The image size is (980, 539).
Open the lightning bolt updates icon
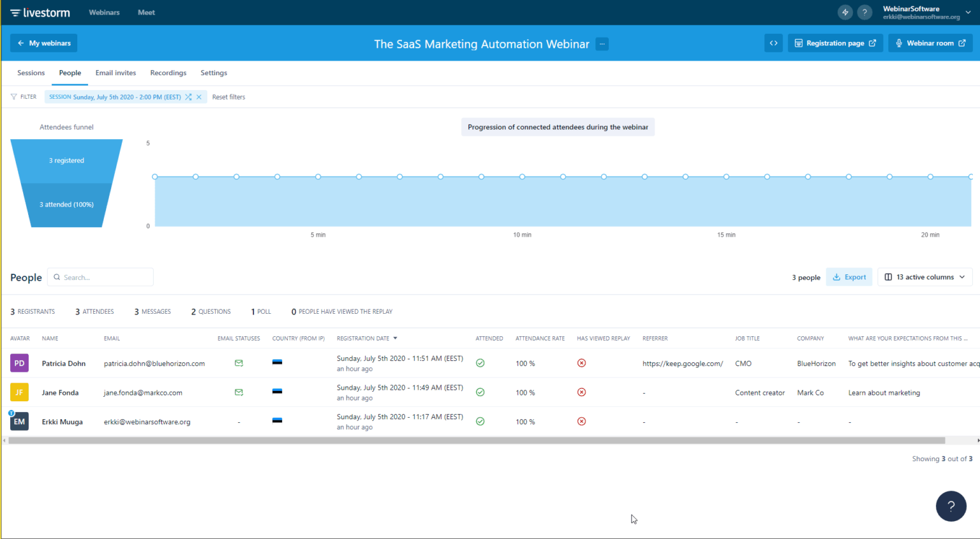[x=845, y=12]
